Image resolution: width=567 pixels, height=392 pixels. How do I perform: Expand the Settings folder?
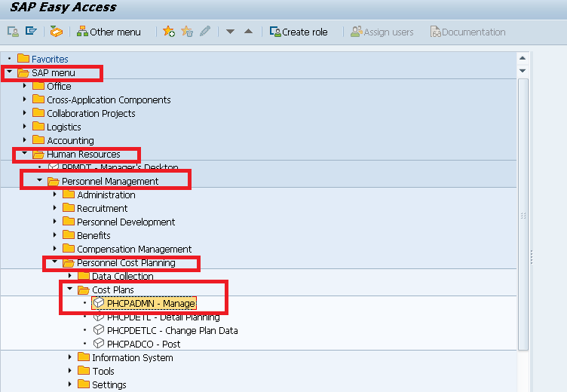[70, 384]
